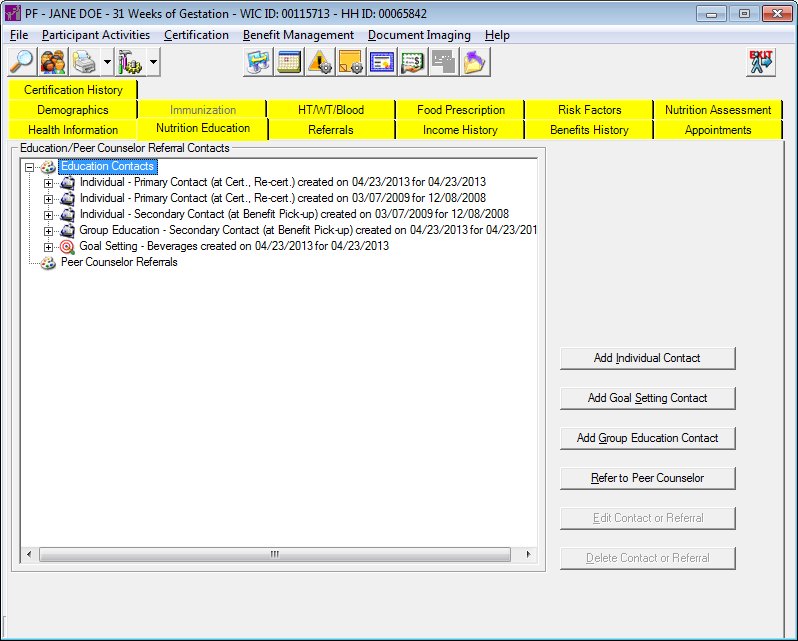The image size is (798, 641).
Task: Go to the HT/WT/Blood tab
Action: 331,110
